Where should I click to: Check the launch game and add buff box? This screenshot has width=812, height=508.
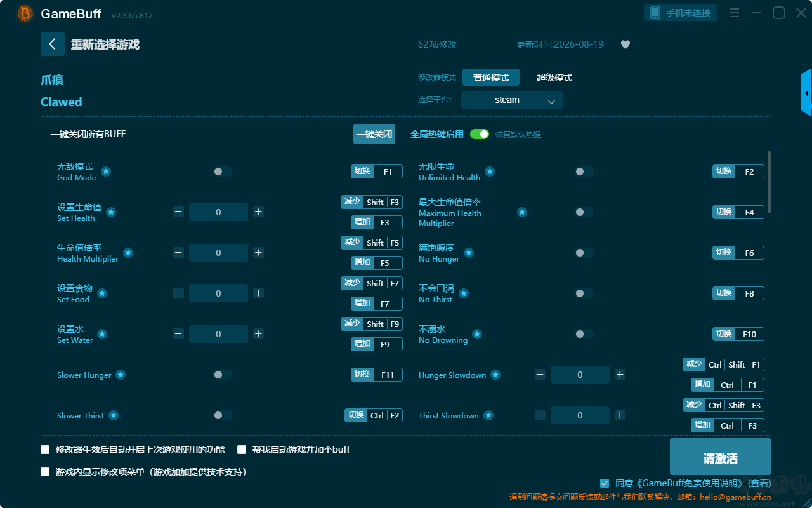242,450
